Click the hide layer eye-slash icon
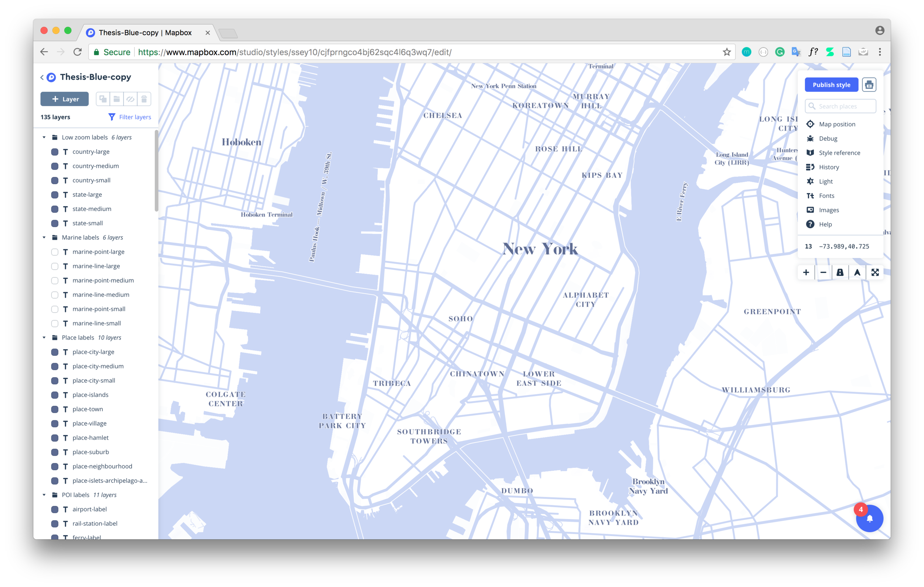Viewport: 924px width, 587px height. [130, 99]
